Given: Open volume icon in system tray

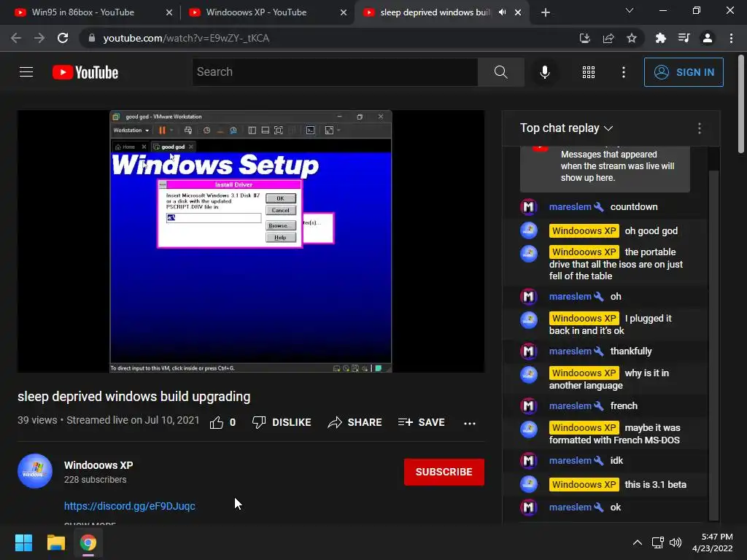Looking at the screenshot, I should pyautogui.click(x=676, y=542).
